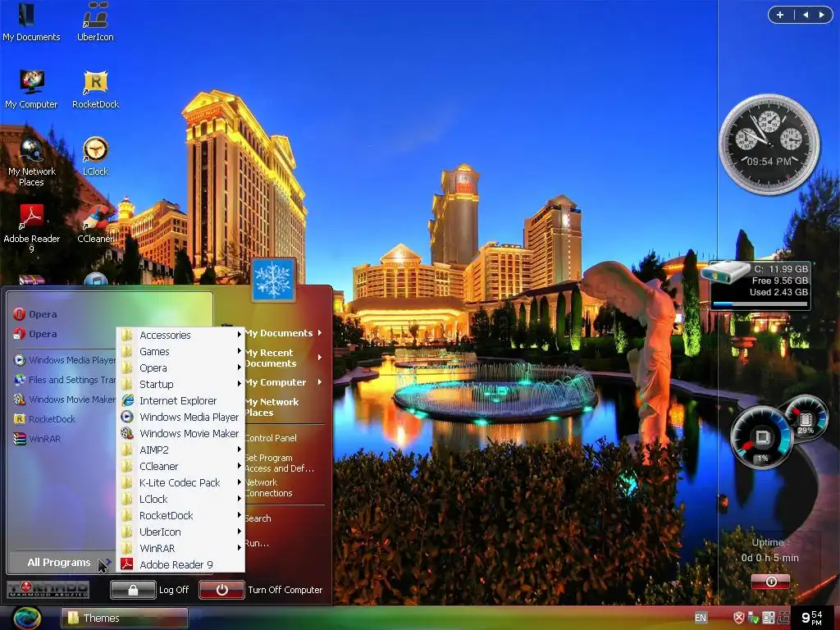Launch Windows Media Player in All Programs

tap(180, 417)
